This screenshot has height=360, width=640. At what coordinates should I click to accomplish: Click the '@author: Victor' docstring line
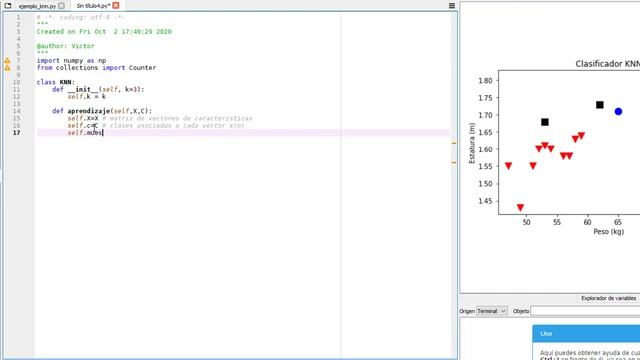pos(65,46)
